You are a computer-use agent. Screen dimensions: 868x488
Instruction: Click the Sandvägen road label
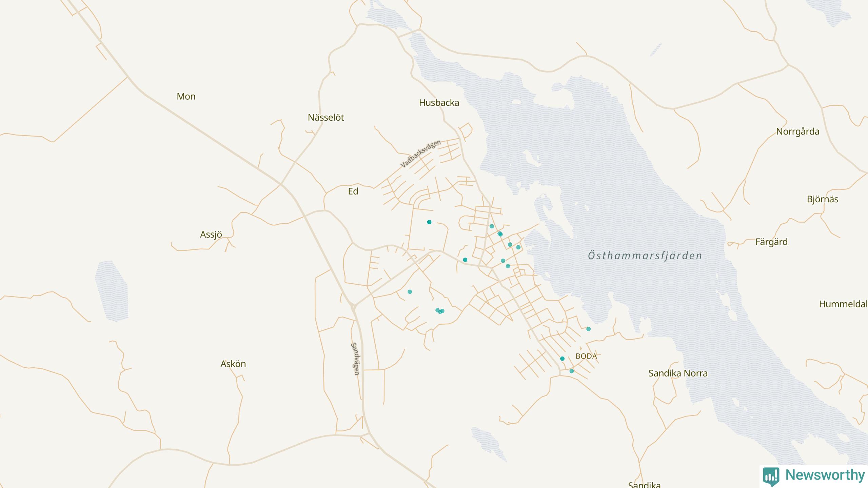tap(355, 359)
